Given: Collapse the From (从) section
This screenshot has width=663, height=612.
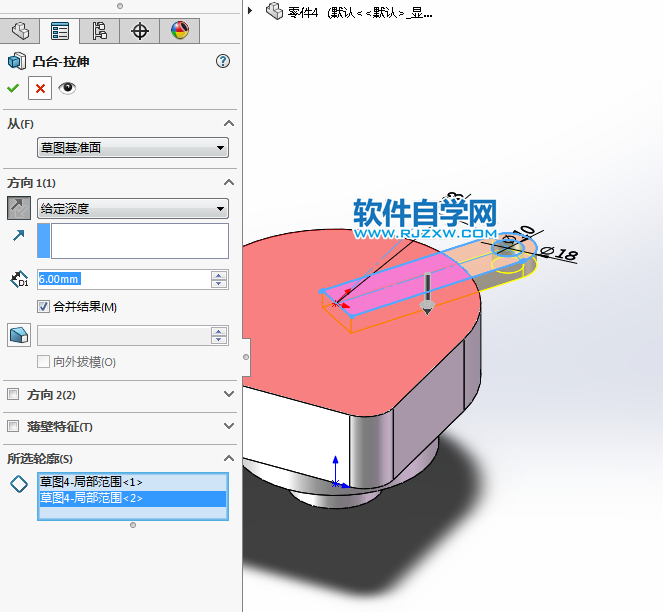Looking at the screenshot, I should 229,123.
